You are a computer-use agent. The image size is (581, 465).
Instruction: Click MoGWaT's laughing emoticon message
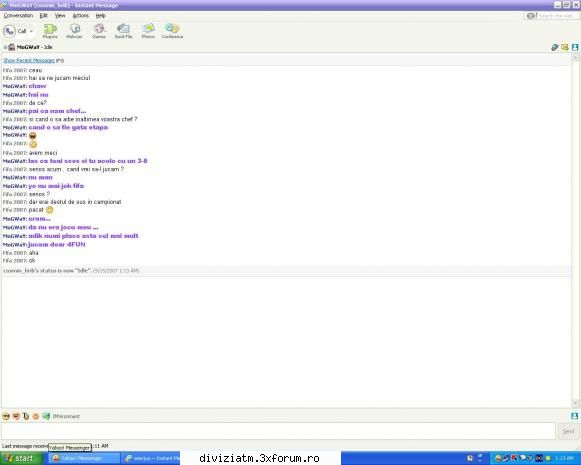tap(33, 136)
